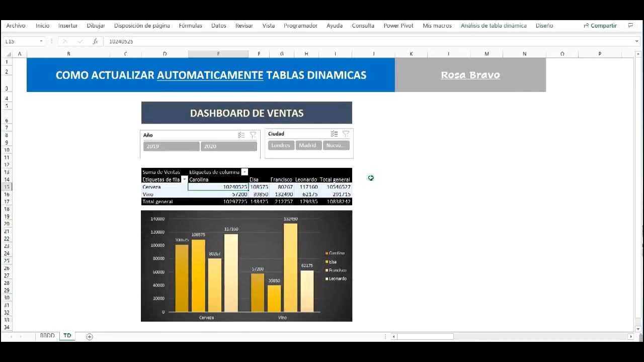The height and width of the screenshot is (362, 644).
Task: Clear the filter on the Año slicer
Action: [x=253, y=135]
